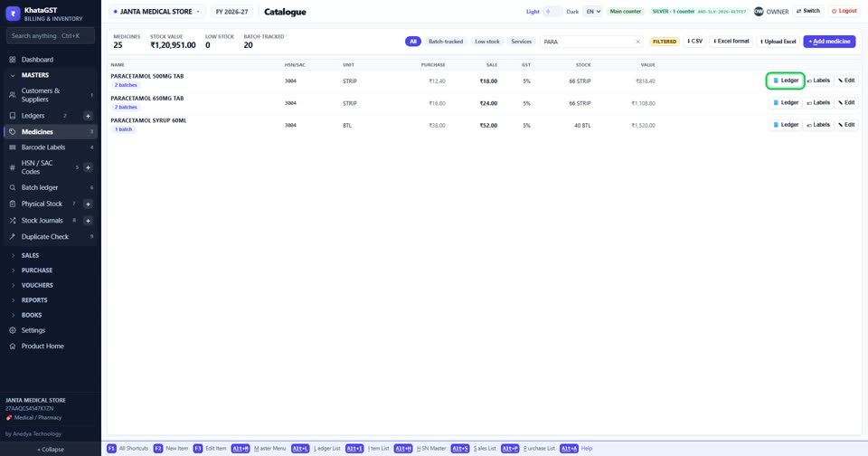Image resolution: width=868 pixels, height=456 pixels.
Task: Click the Batch ledger search icon
Action: pyautogui.click(x=12, y=188)
